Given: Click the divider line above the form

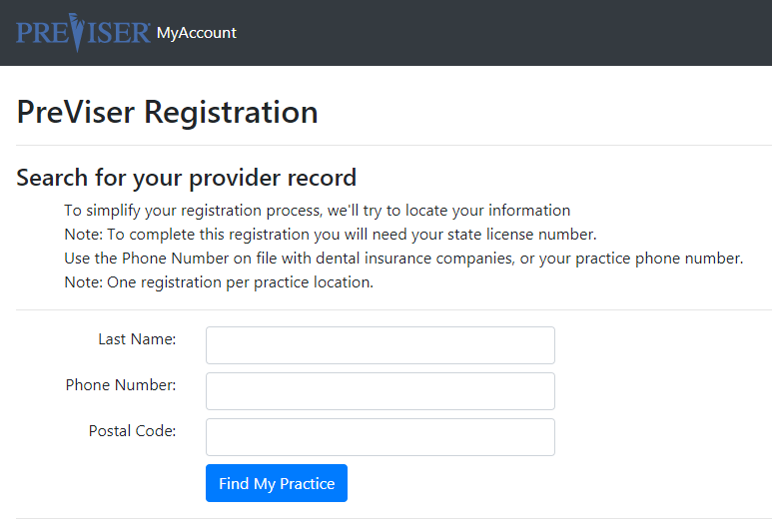Looking at the screenshot, I should point(393,309).
